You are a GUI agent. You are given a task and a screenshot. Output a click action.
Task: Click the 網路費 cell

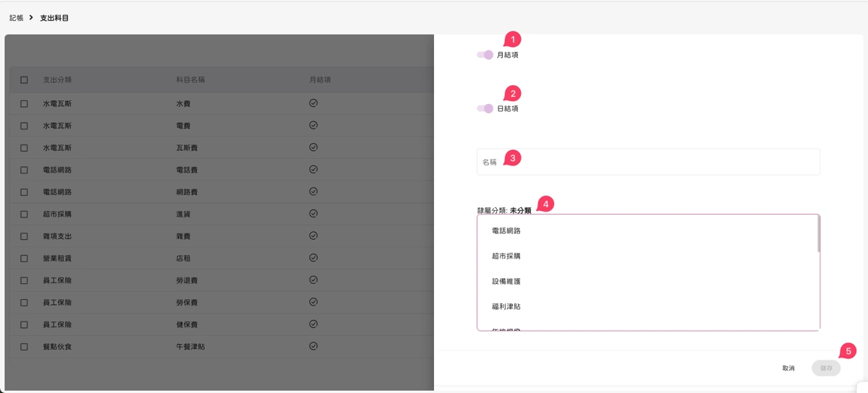click(x=187, y=192)
